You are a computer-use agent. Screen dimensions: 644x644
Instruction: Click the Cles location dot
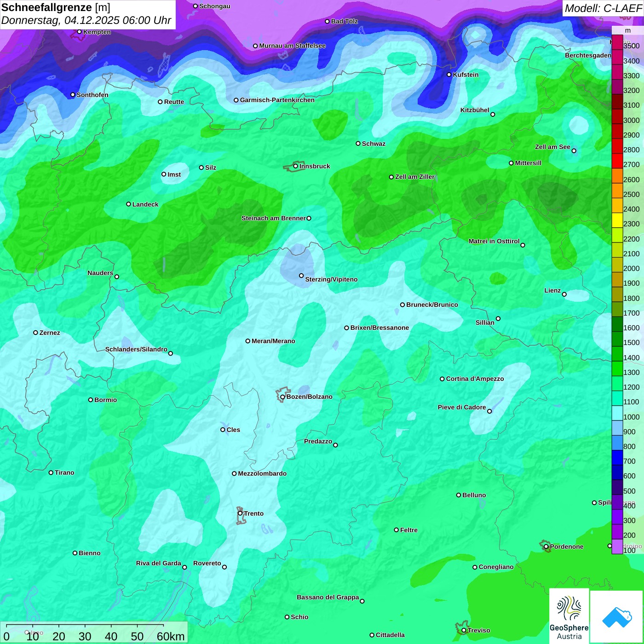tap(223, 430)
